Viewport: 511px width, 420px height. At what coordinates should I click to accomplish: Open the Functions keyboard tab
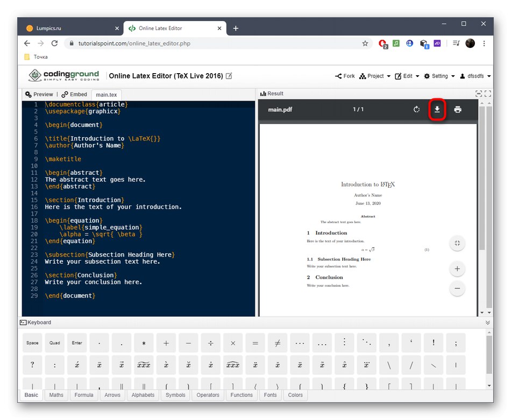click(x=241, y=395)
